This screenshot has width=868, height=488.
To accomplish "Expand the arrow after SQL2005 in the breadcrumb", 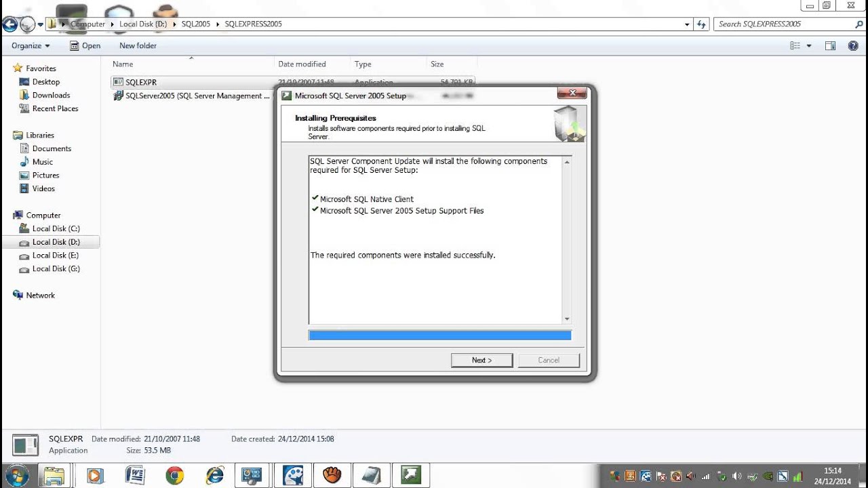I will point(218,24).
